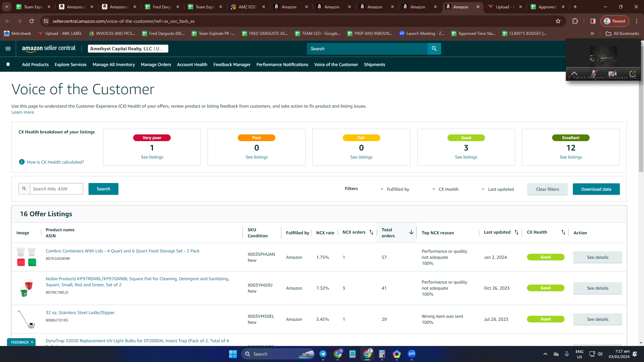Click Download data
The height and width of the screenshot is (362, 644).
point(596,189)
